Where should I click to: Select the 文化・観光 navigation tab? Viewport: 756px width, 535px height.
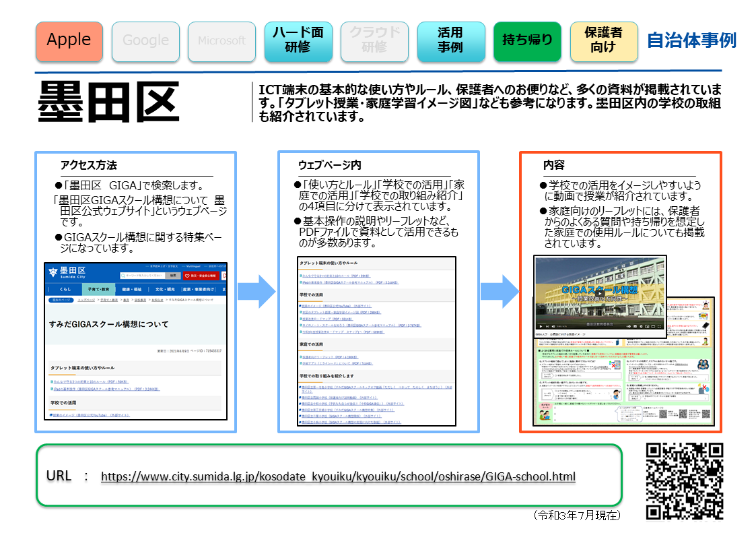pyautogui.click(x=164, y=290)
